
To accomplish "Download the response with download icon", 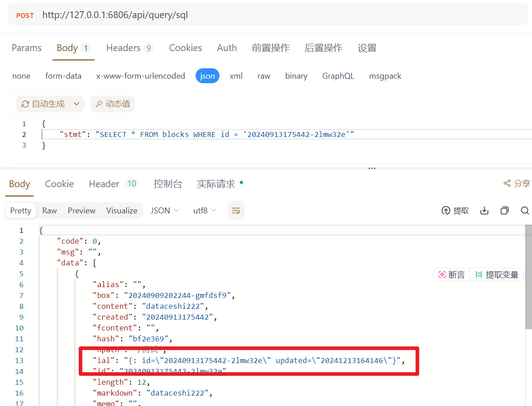I will click(484, 210).
